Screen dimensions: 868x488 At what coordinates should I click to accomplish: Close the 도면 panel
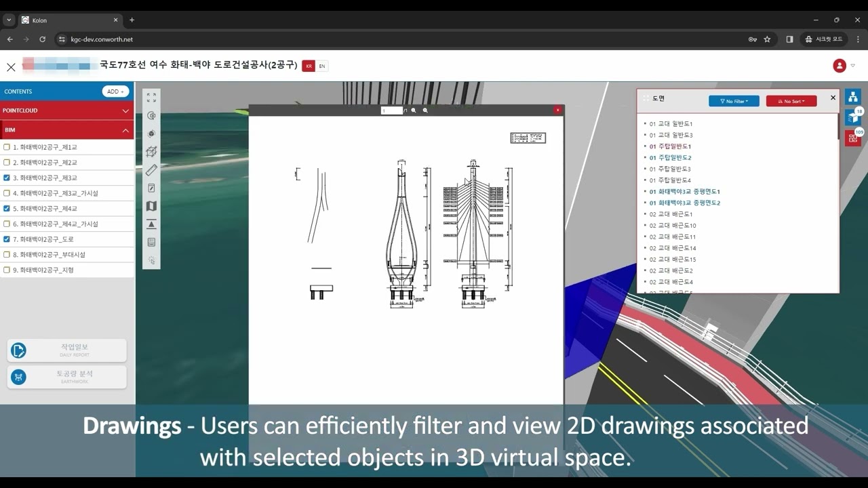(833, 98)
